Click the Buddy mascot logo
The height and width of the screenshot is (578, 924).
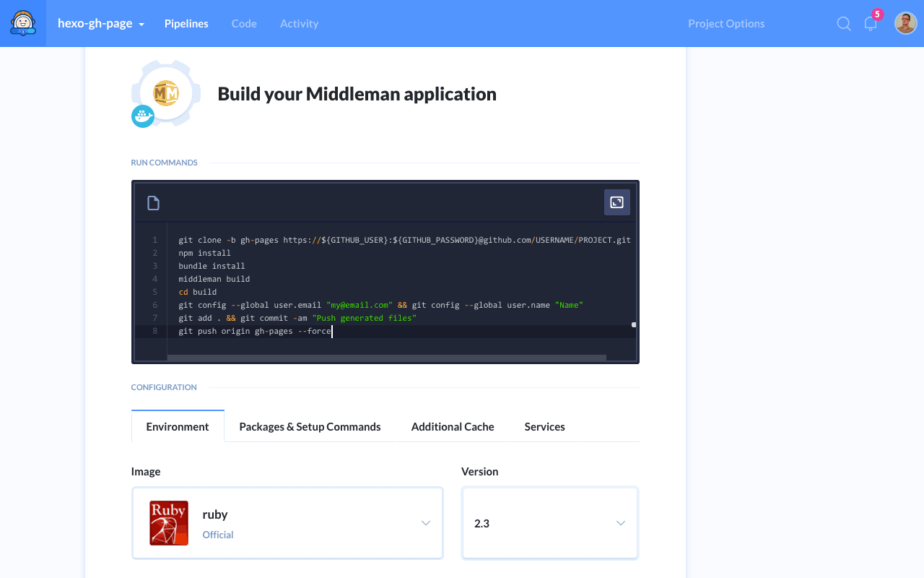click(23, 23)
